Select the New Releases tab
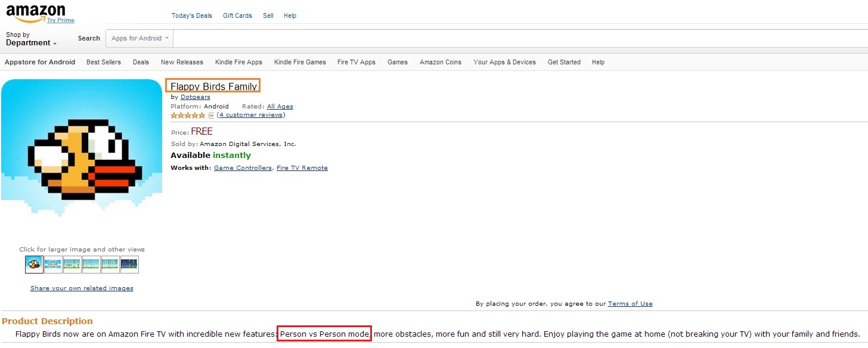Screen dimensions: 868x348 point(182,62)
